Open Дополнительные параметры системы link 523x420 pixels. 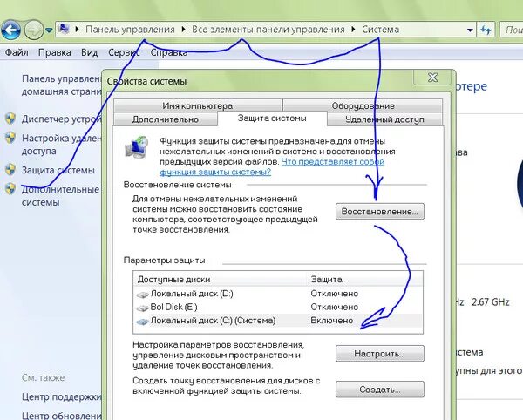(61, 196)
